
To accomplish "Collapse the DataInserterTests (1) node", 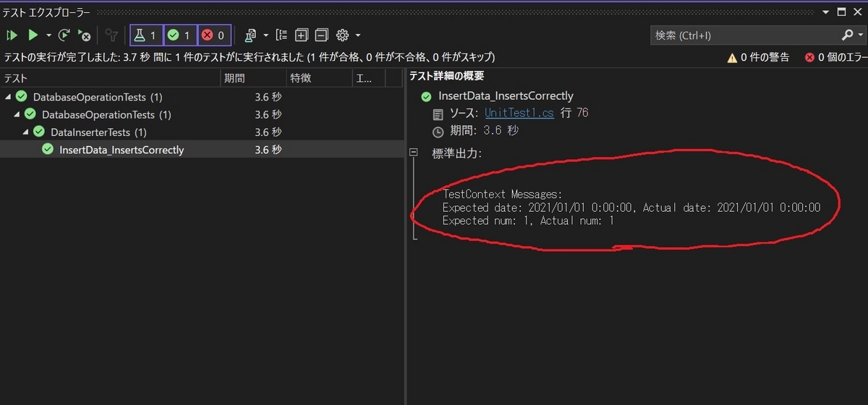I will 25,132.
